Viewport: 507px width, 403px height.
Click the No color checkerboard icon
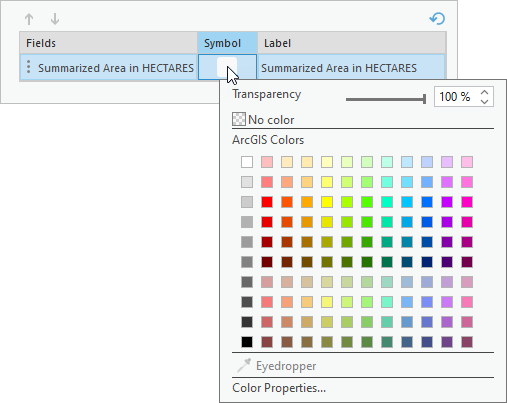coord(239,119)
